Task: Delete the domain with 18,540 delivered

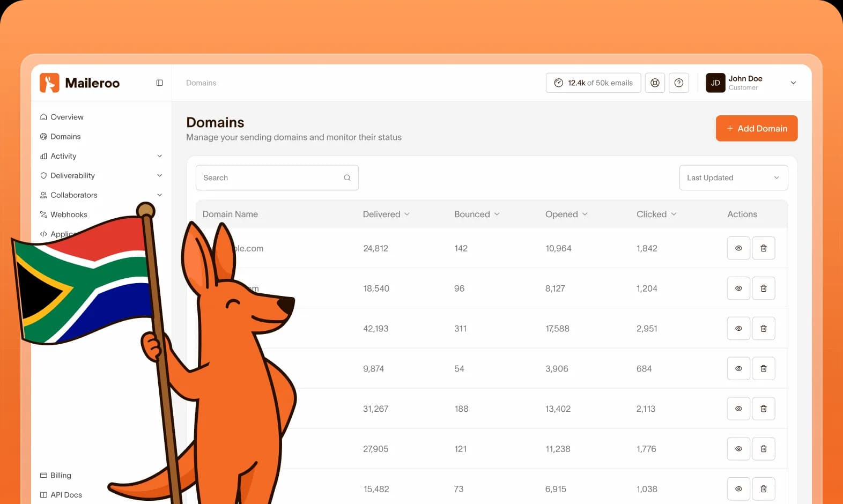Action: (x=764, y=288)
